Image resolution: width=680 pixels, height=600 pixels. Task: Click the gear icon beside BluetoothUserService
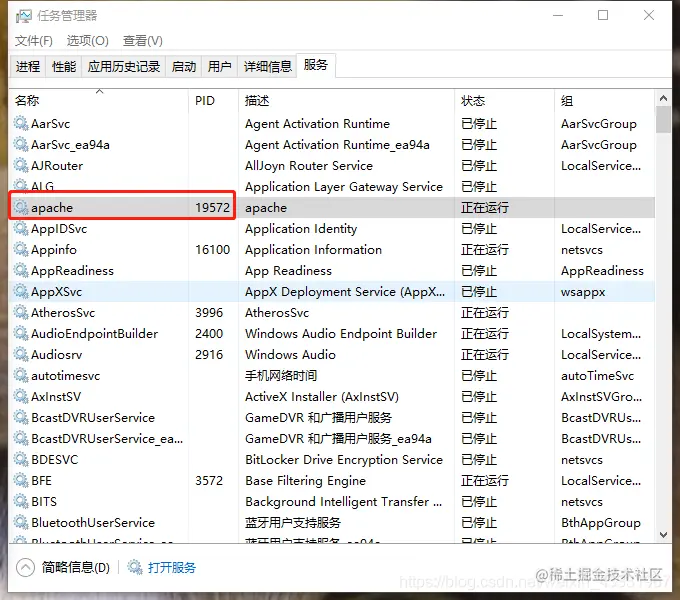[20, 522]
